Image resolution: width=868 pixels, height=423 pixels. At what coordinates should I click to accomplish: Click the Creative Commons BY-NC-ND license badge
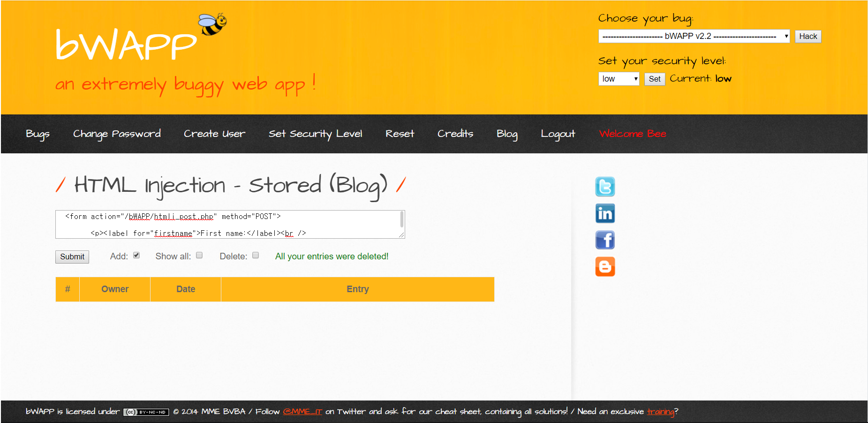pyautogui.click(x=146, y=412)
